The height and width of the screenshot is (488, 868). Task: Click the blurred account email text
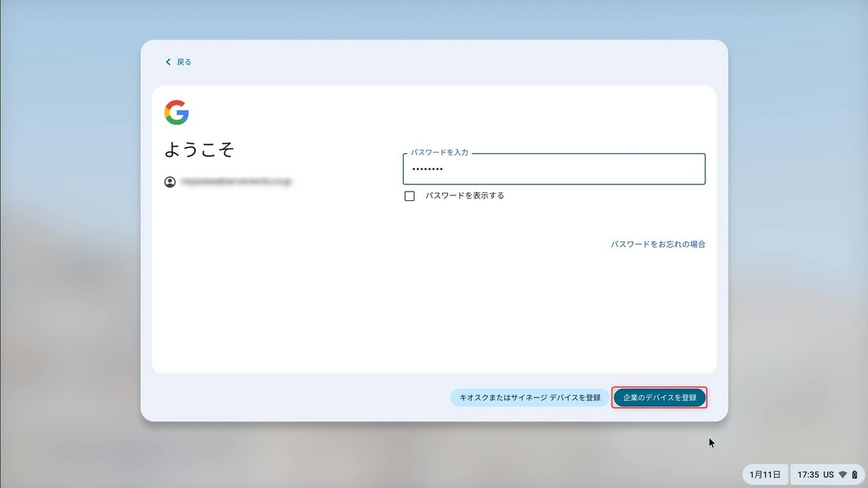pyautogui.click(x=236, y=182)
